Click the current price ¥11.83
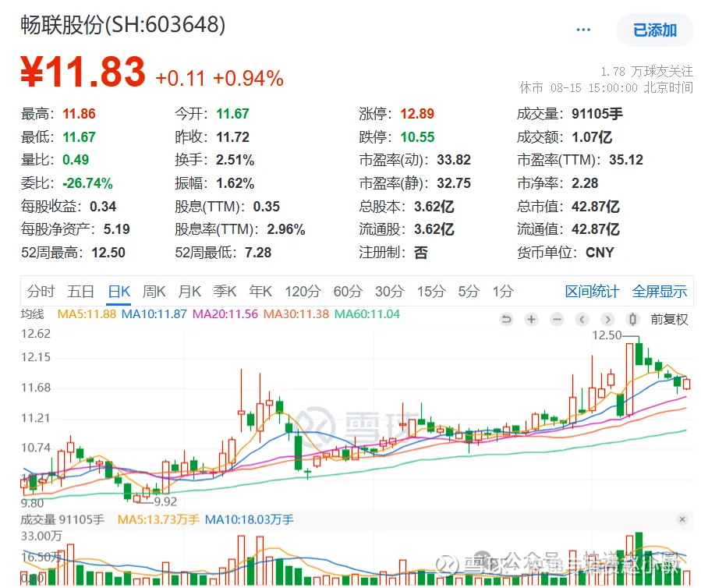Viewport: 701px width, 588px height. pos(83,72)
